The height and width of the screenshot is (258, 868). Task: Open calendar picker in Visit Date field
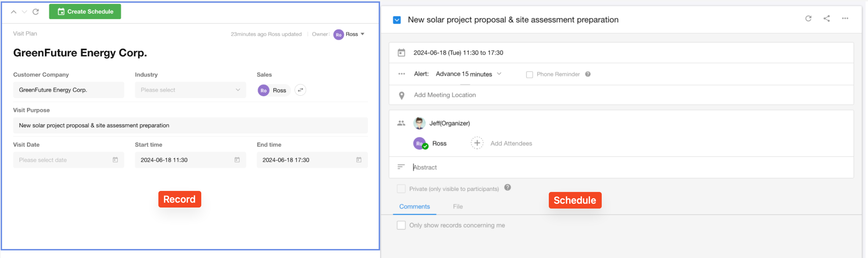[115, 160]
